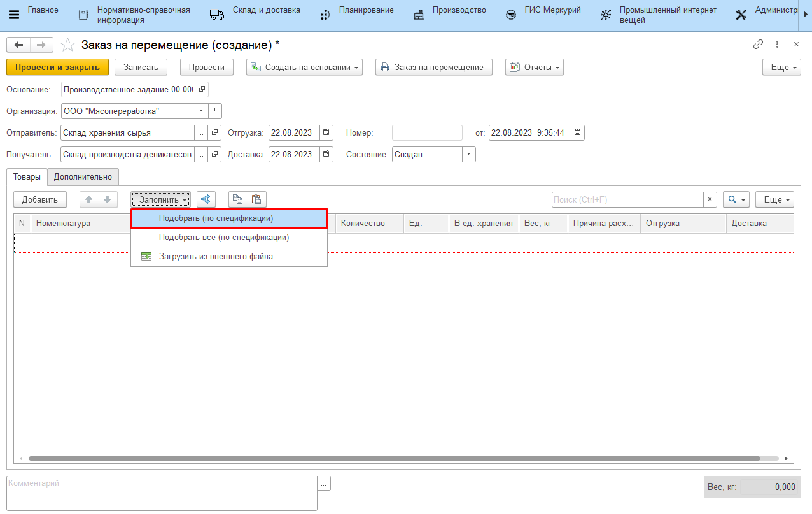The width and height of the screenshot is (812, 514).
Task: Open calendar for Отгрузка date
Action: point(326,133)
